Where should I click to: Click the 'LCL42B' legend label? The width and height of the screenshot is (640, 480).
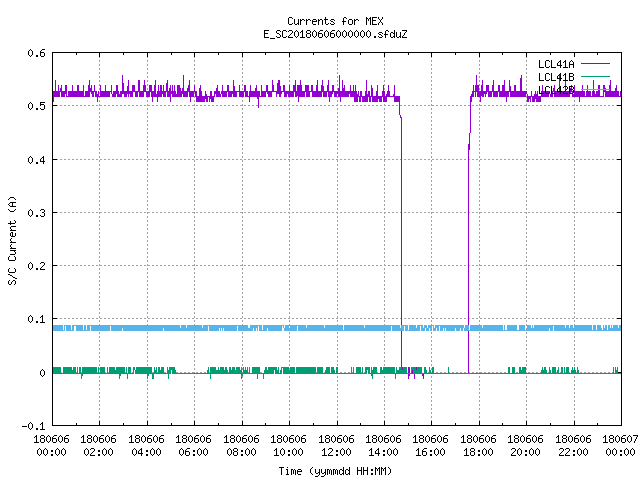pos(556,90)
